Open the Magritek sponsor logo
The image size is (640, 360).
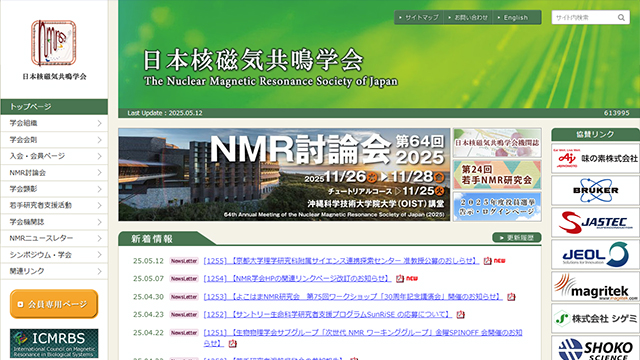[596, 287]
